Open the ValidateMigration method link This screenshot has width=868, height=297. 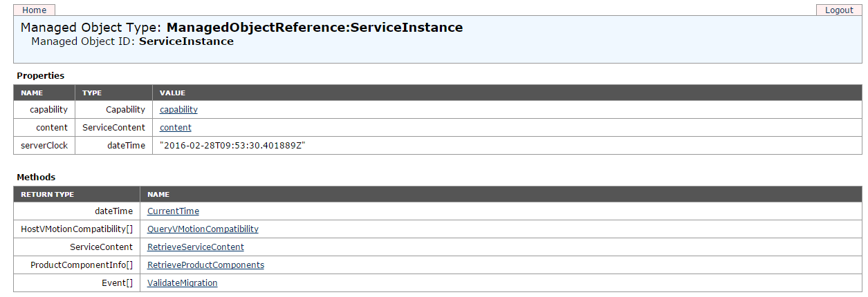coord(183,283)
